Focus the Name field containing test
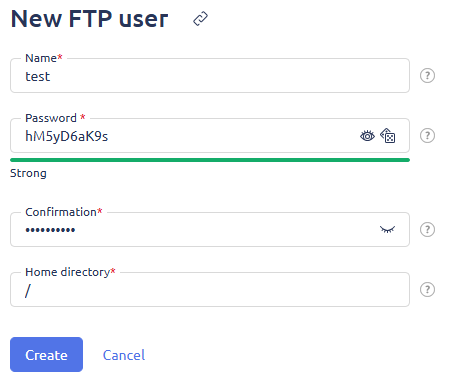This screenshot has height=391, width=451. (x=210, y=76)
